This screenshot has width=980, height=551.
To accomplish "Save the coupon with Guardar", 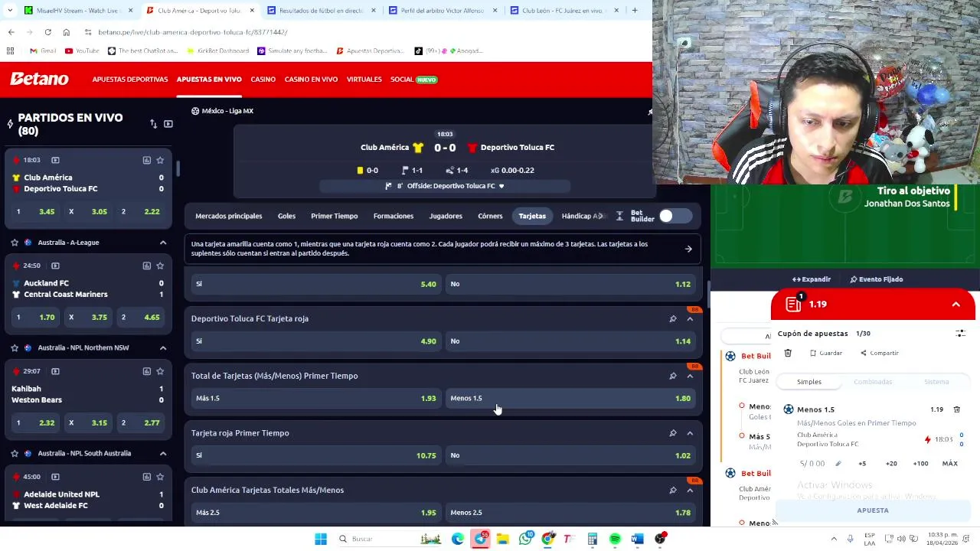I will (x=826, y=353).
